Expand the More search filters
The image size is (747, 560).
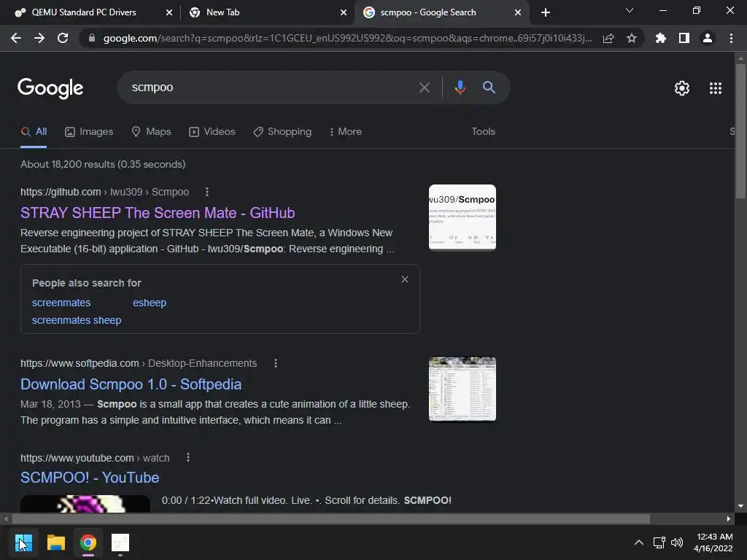(346, 132)
